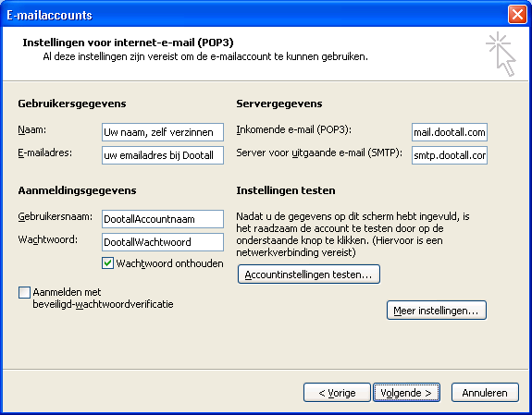
Task: Click the Naam label
Action: pyautogui.click(x=31, y=129)
